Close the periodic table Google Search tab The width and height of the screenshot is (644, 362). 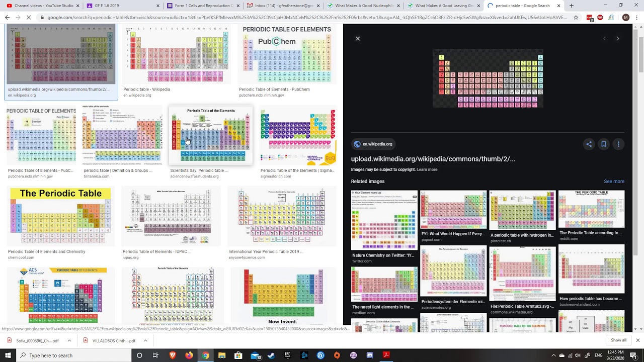point(558,6)
